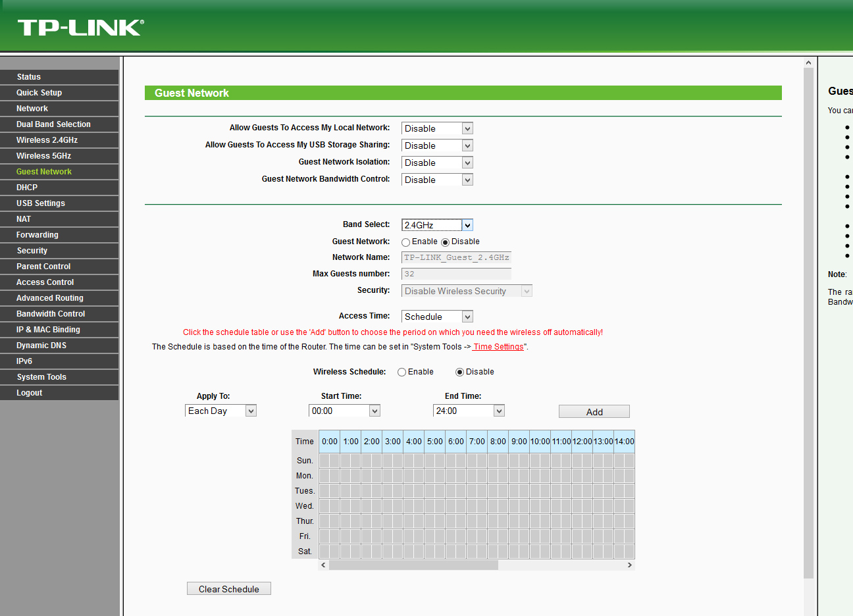Open the Band Select dropdown
853x616 pixels.
point(437,225)
